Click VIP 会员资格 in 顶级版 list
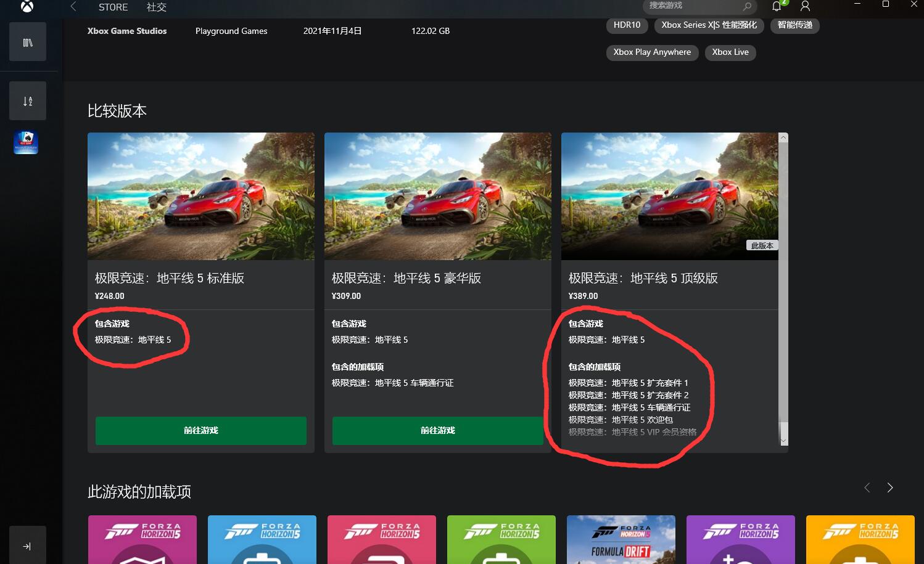 click(632, 432)
